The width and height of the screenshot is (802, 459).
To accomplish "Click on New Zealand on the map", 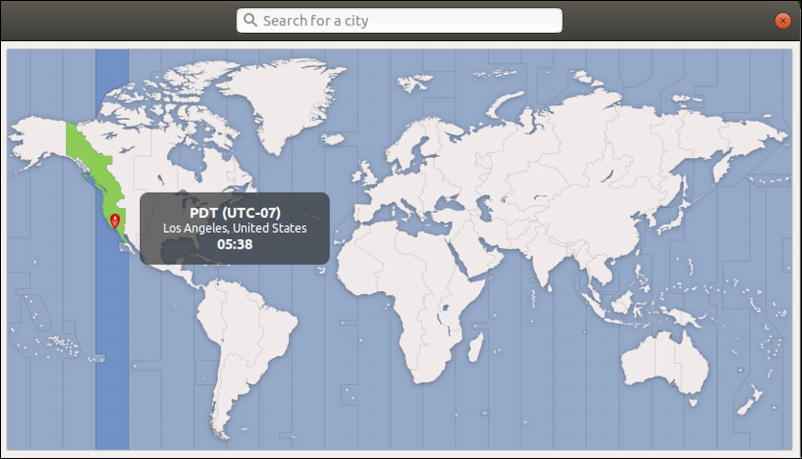I will 750,400.
